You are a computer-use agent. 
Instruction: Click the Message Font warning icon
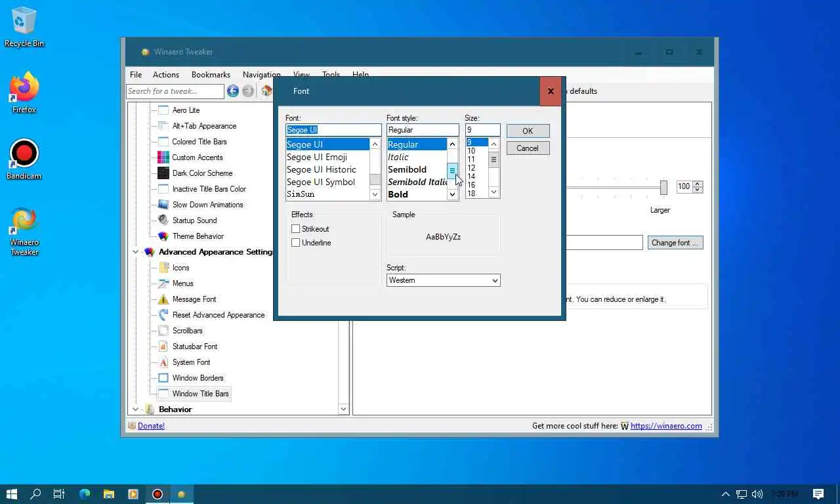[x=163, y=299]
